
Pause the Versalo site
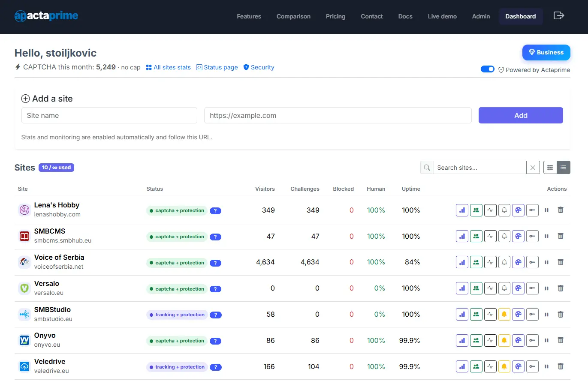[546, 288]
